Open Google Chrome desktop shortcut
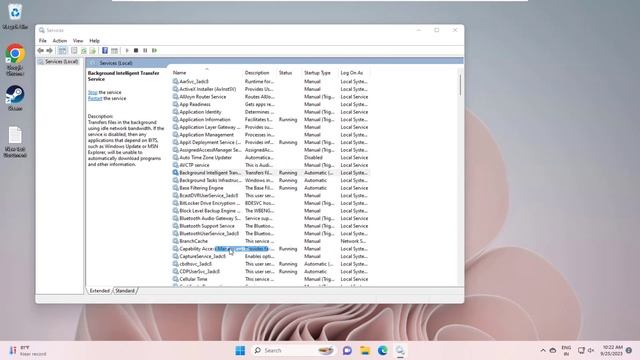Image resolution: width=640 pixels, height=360 pixels. click(15, 60)
